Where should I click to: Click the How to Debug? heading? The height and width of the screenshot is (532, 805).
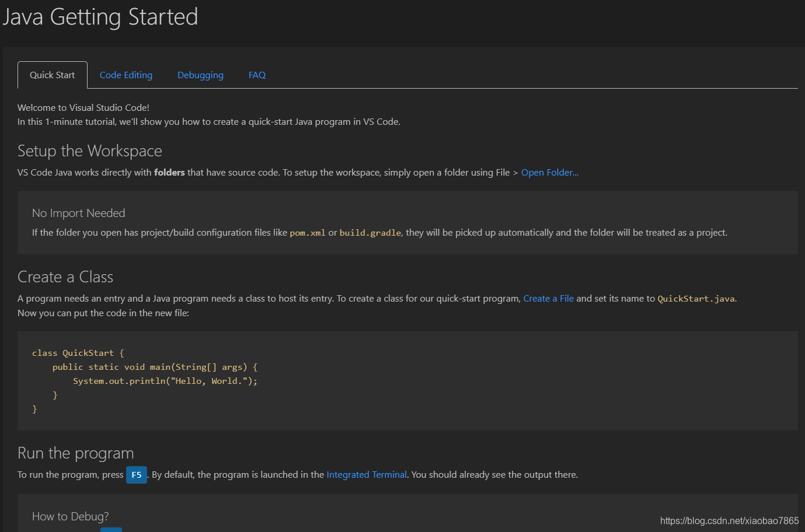coord(71,517)
